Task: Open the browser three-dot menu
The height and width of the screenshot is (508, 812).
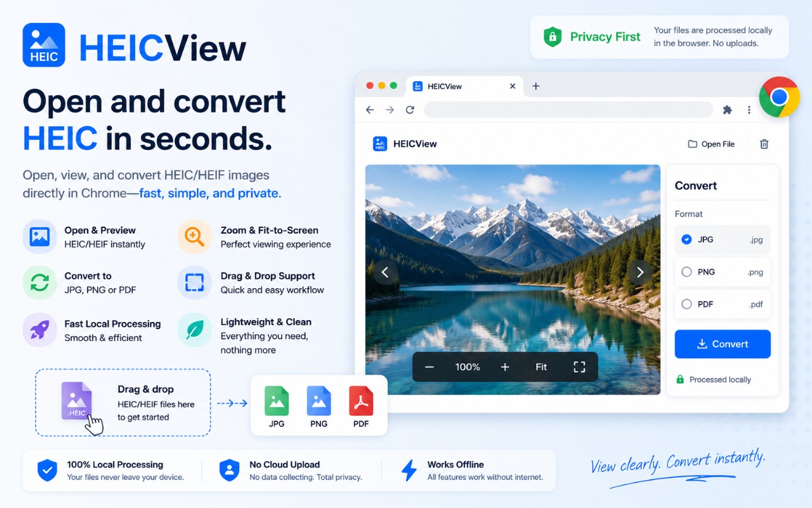Action: [x=749, y=110]
